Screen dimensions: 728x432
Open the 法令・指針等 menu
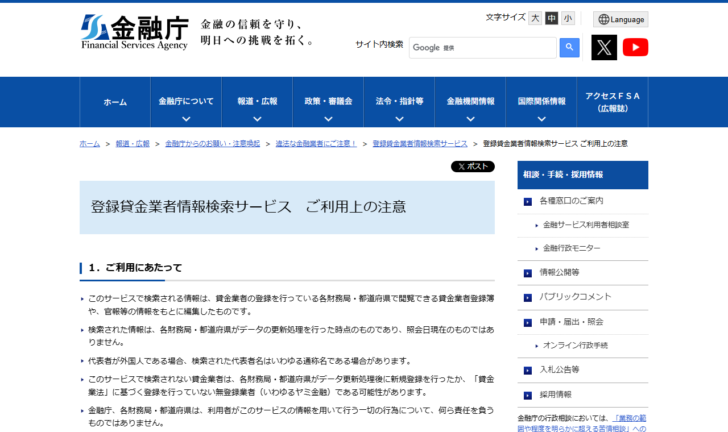point(399,101)
